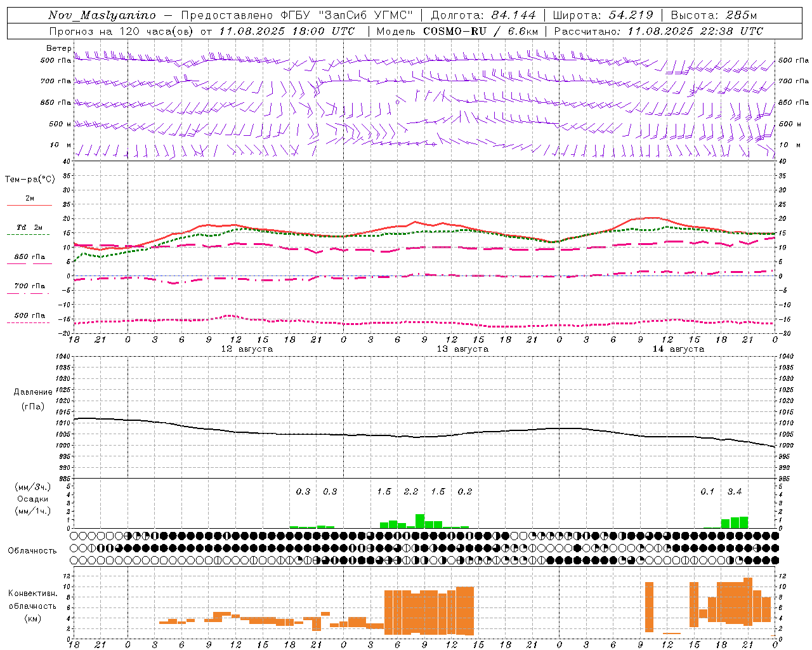Click the '2.2' precipitation amount value

coord(411,491)
